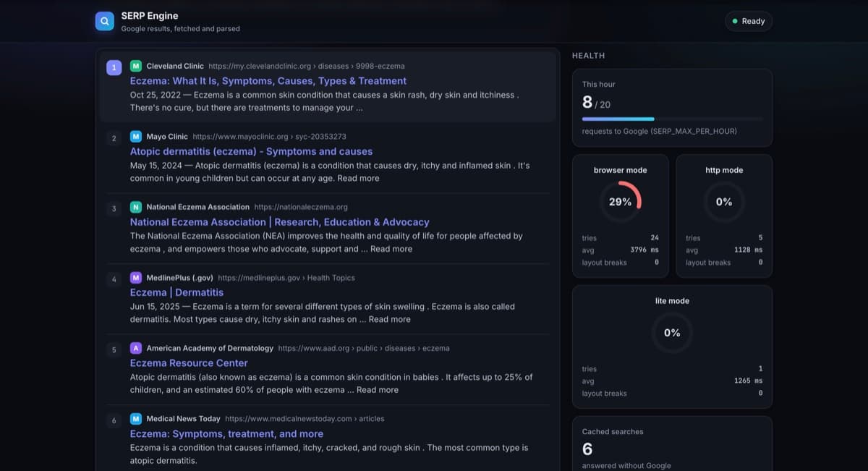868x471 pixels.
Task: Click 'Google results, fetched and parsed' subtitle
Action: pyautogui.click(x=180, y=29)
